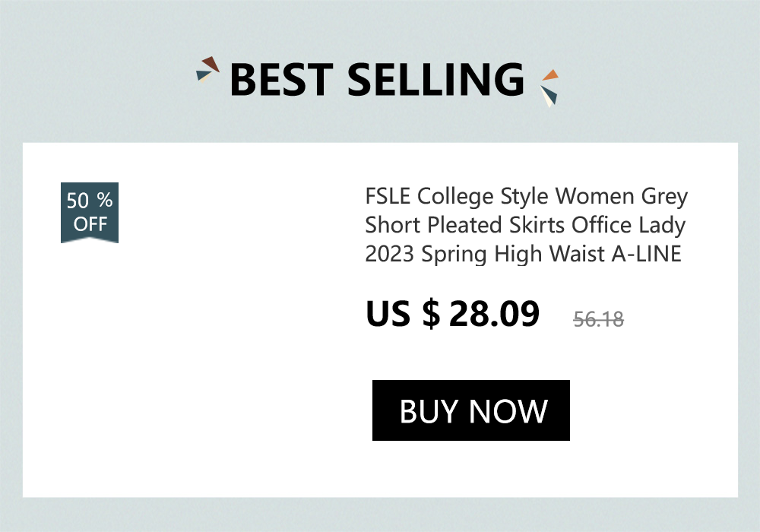This screenshot has width=760, height=532.
Task: Click the 2023 Spring High Waist A-LINE line
Action: coord(523,254)
